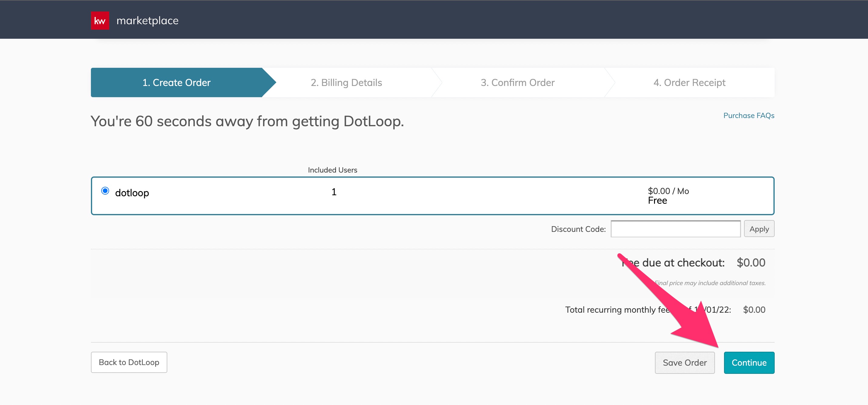Click the $0.00 / Mo Free price label

point(667,195)
